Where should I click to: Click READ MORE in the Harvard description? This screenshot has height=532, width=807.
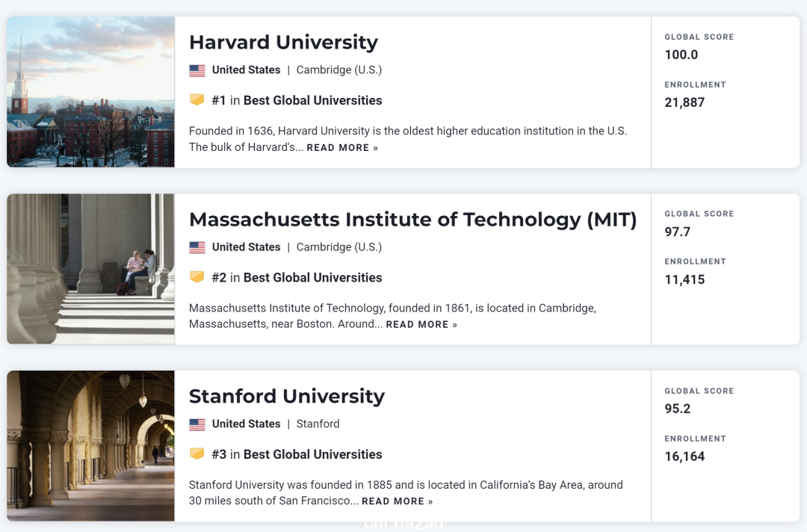(x=342, y=148)
